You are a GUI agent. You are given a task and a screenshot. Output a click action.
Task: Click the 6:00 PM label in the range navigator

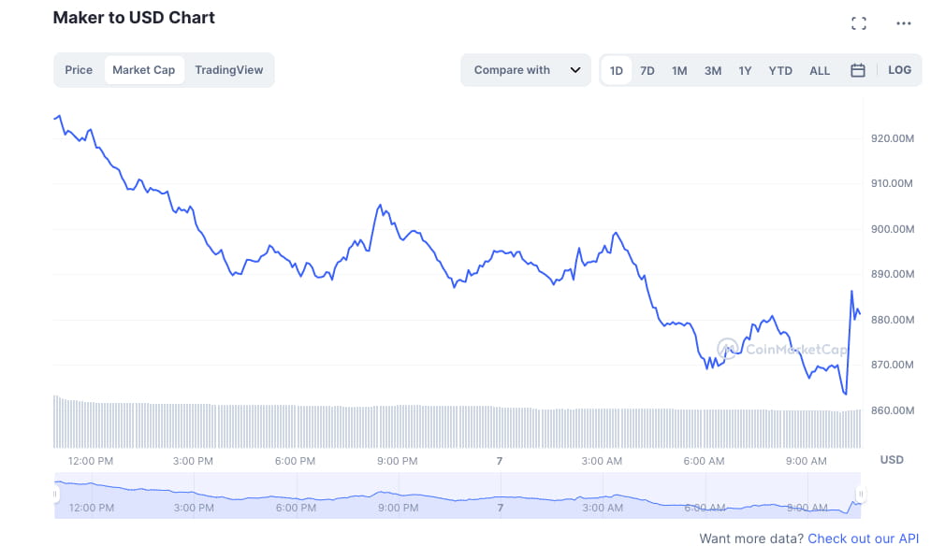(296, 508)
